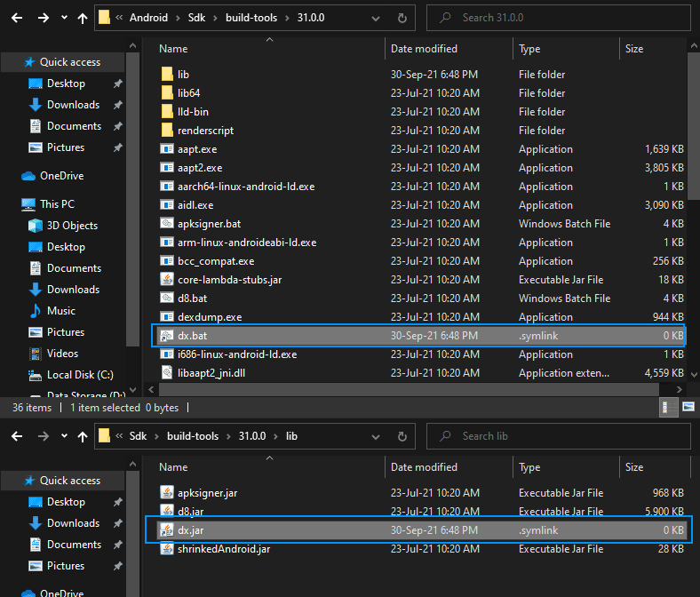Screen dimensions: 700x597
Task: Go back in the 31.0.0 window
Action: [x=18, y=18]
